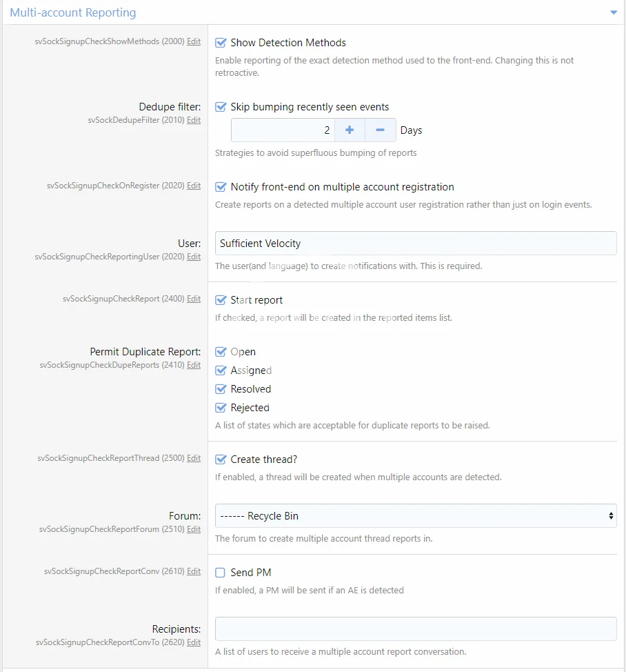Uncheck the Open duplicate report state
This screenshot has height=672, width=626.
click(x=221, y=352)
